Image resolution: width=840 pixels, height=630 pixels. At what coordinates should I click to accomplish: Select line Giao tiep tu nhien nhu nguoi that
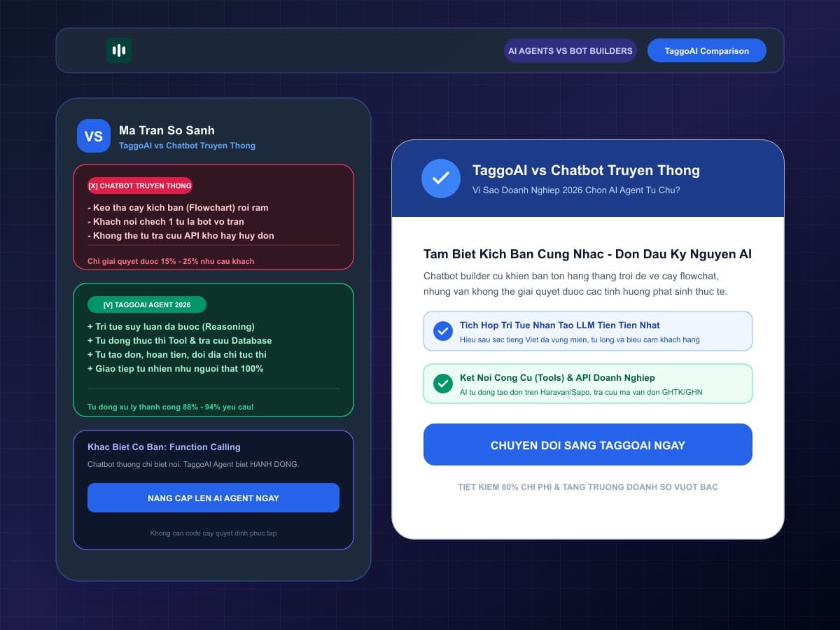(x=176, y=368)
